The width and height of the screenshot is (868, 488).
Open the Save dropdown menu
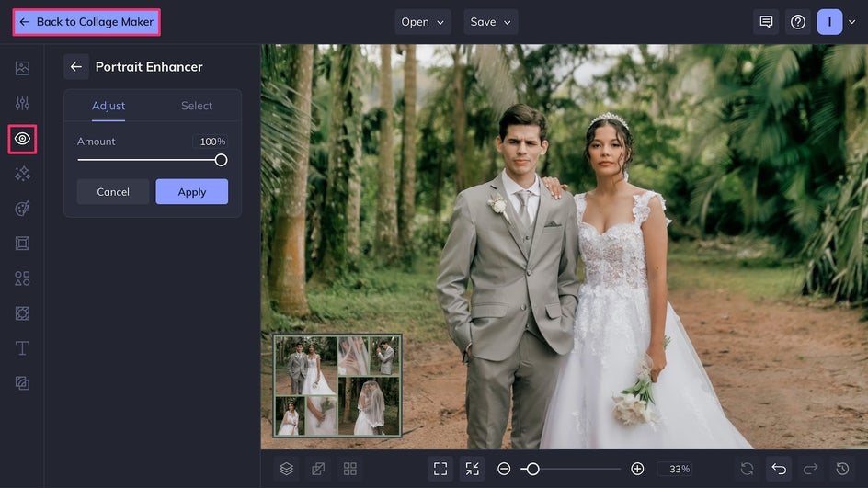click(x=490, y=22)
